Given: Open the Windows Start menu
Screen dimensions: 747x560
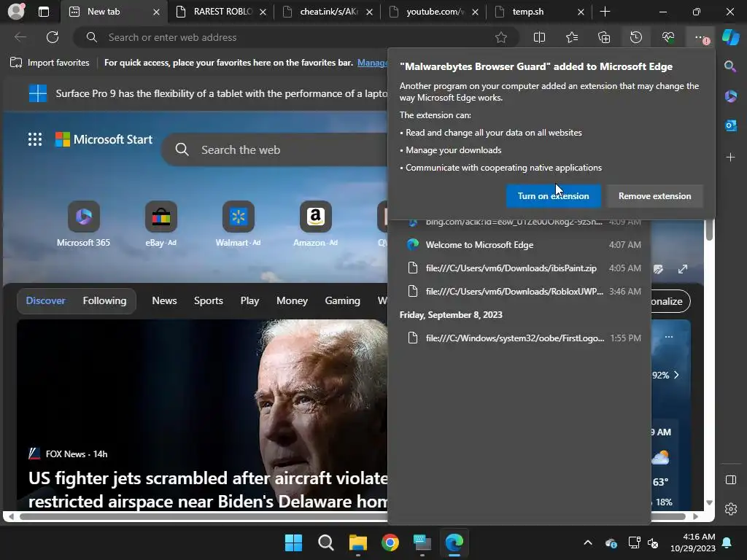Looking at the screenshot, I should tap(293, 542).
